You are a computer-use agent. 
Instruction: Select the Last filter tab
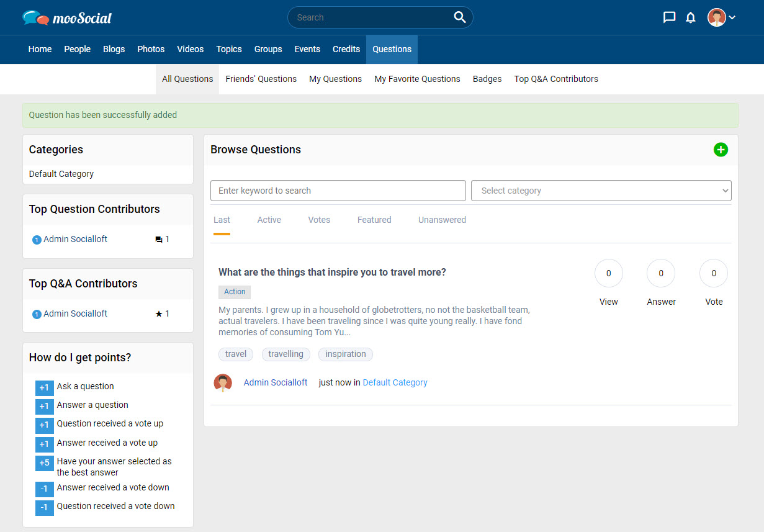[x=222, y=220]
